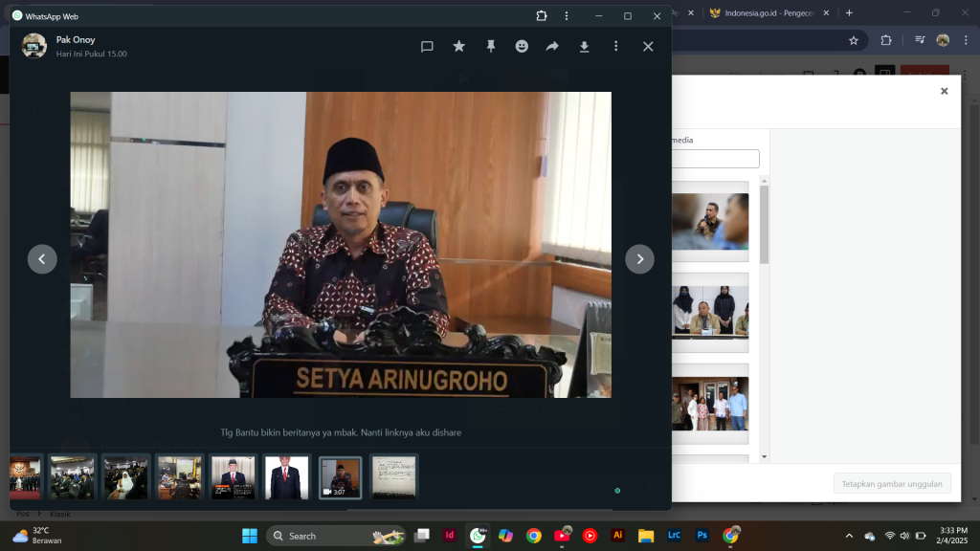Select the 3:07 video thumbnail
This screenshot has width=980, height=551.
coord(340,478)
